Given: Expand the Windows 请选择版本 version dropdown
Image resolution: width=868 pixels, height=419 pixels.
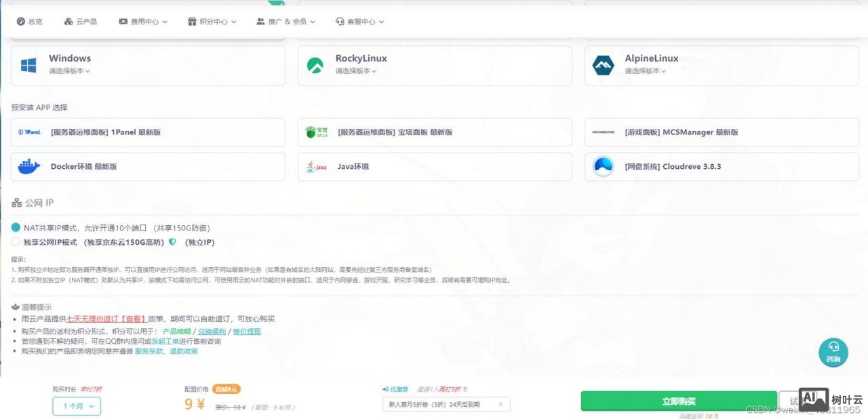Looking at the screenshot, I should (69, 71).
